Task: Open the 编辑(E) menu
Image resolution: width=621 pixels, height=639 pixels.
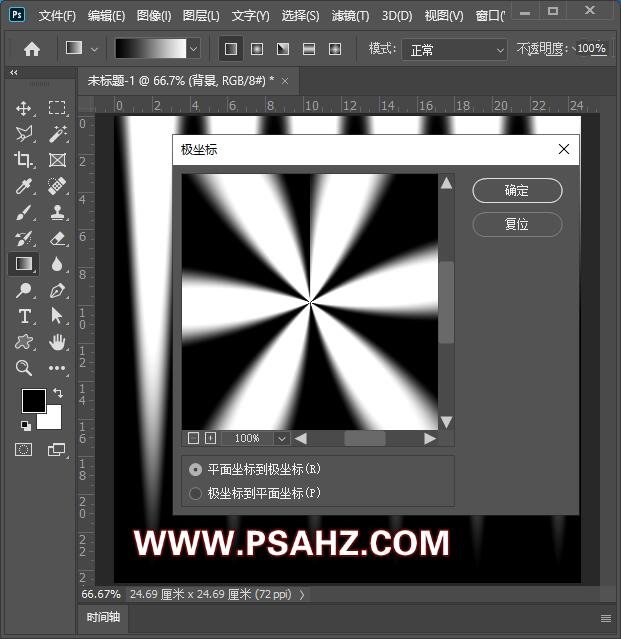Action: click(106, 16)
